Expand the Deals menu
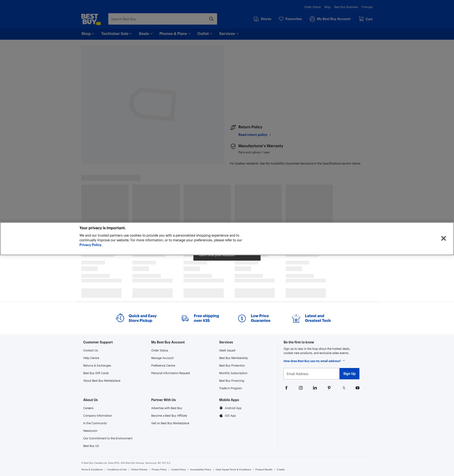This screenshot has width=454, height=476. click(x=146, y=34)
